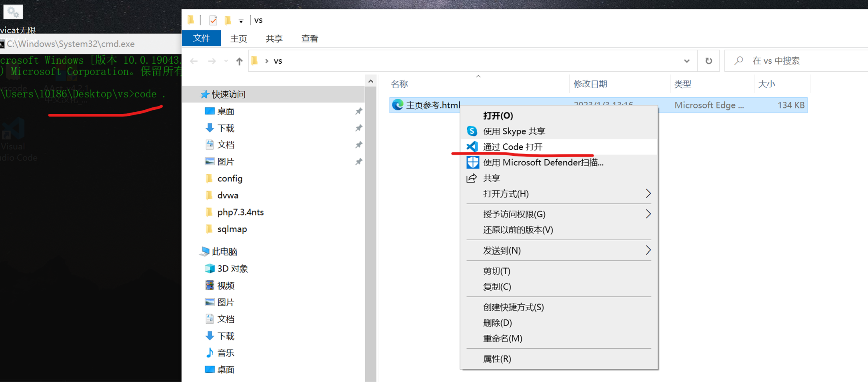Click the 音乐 note icon

point(209,353)
